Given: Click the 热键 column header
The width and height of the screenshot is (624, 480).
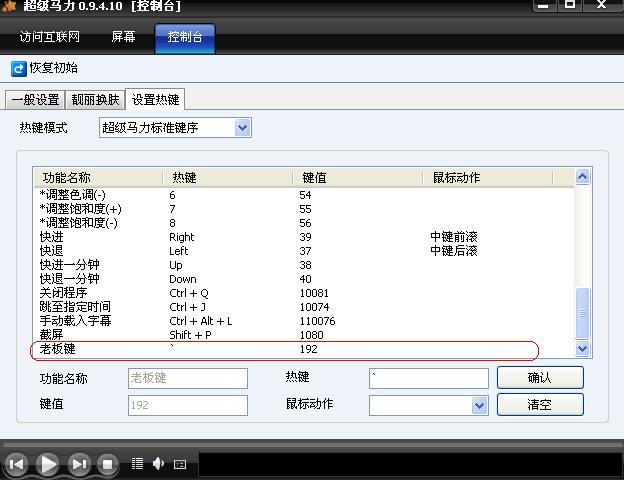Looking at the screenshot, I should click(228, 178).
